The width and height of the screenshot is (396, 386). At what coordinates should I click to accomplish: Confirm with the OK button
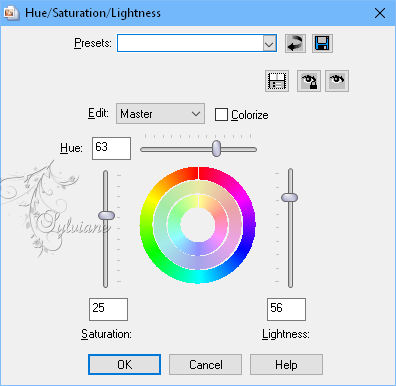click(124, 364)
